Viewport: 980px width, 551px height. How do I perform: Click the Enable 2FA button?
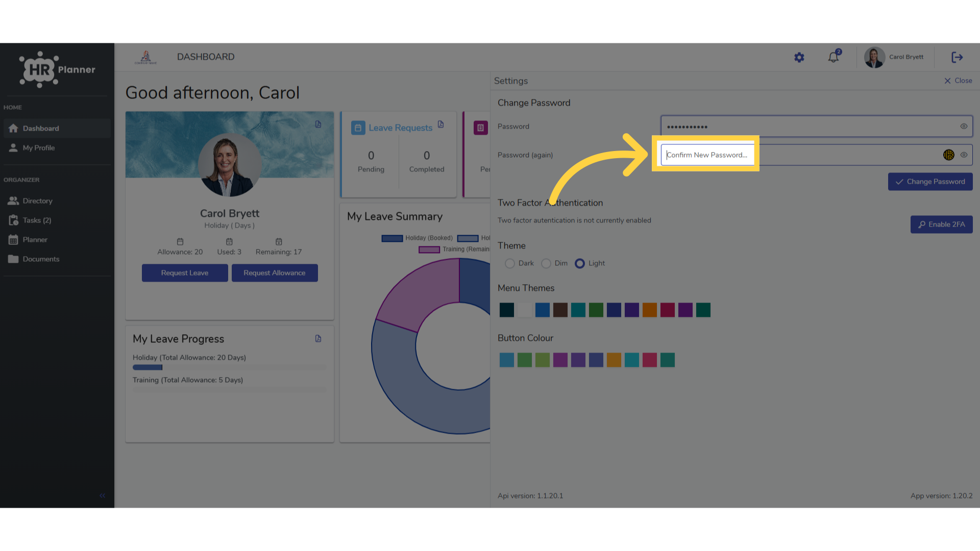941,224
